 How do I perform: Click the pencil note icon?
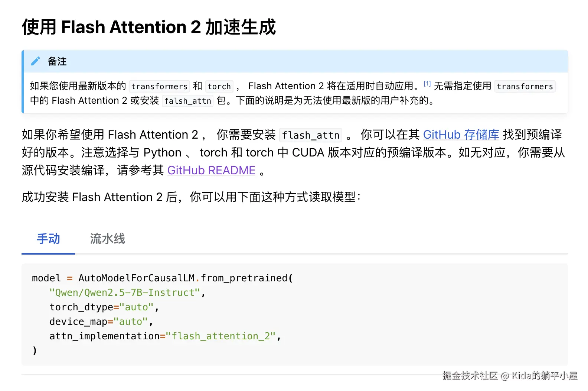(35, 61)
